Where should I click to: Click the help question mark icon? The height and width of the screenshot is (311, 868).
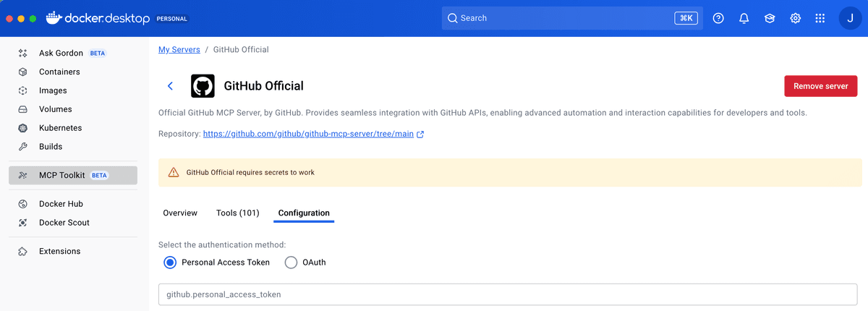tap(718, 18)
